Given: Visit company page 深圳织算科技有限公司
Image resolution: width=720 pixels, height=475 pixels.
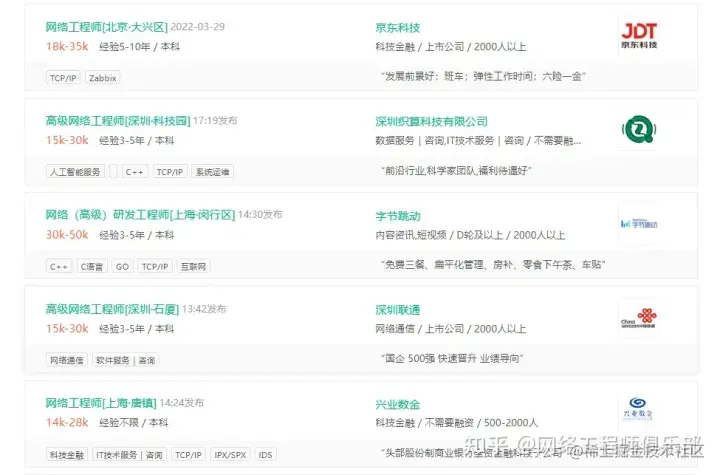Looking at the screenshot, I should [432, 122].
